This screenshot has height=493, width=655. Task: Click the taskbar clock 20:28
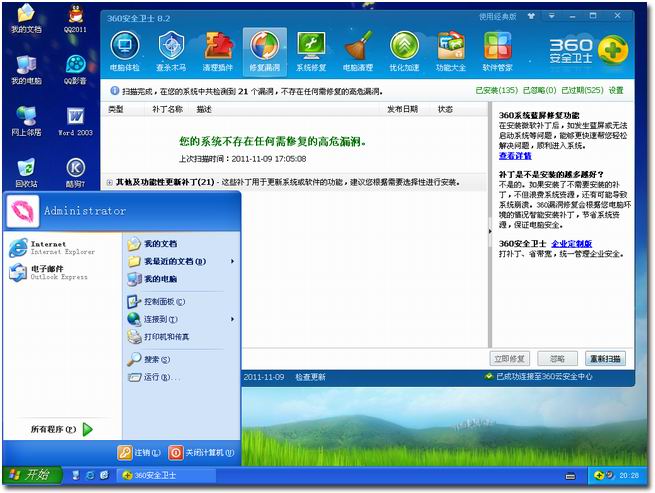click(629, 475)
